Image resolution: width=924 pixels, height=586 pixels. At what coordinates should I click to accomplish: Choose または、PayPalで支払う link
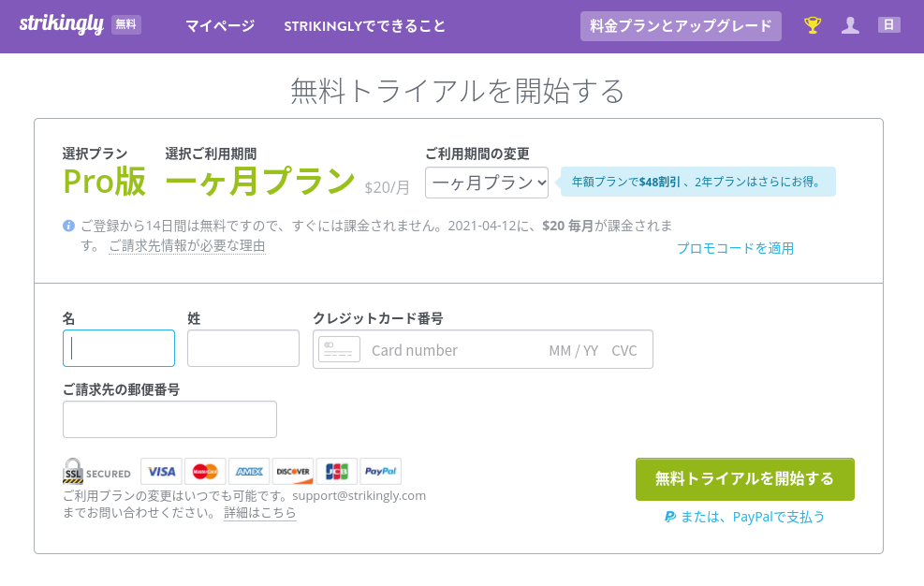[x=745, y=517]
